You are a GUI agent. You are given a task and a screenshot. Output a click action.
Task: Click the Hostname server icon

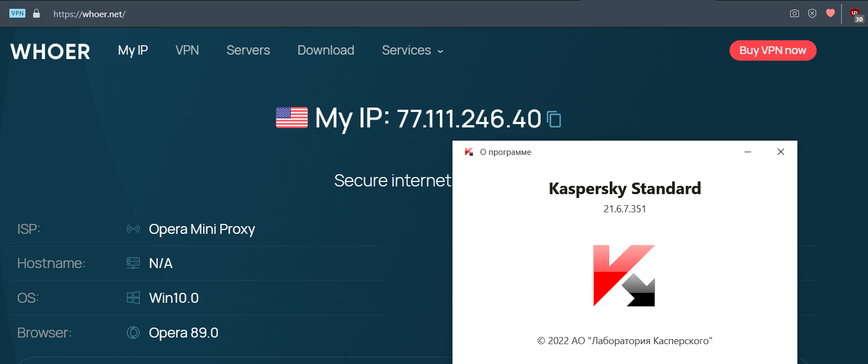[133, 263]
